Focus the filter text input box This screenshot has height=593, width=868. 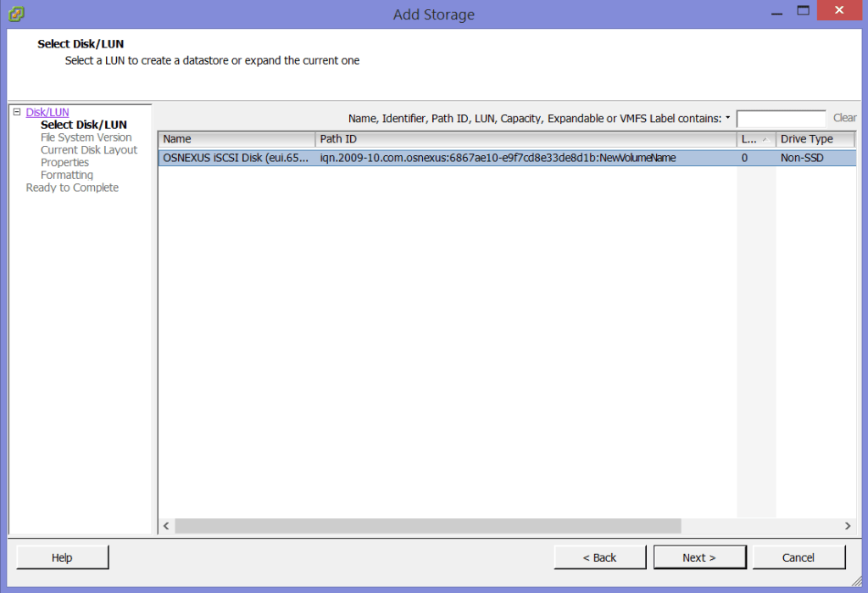781,119
